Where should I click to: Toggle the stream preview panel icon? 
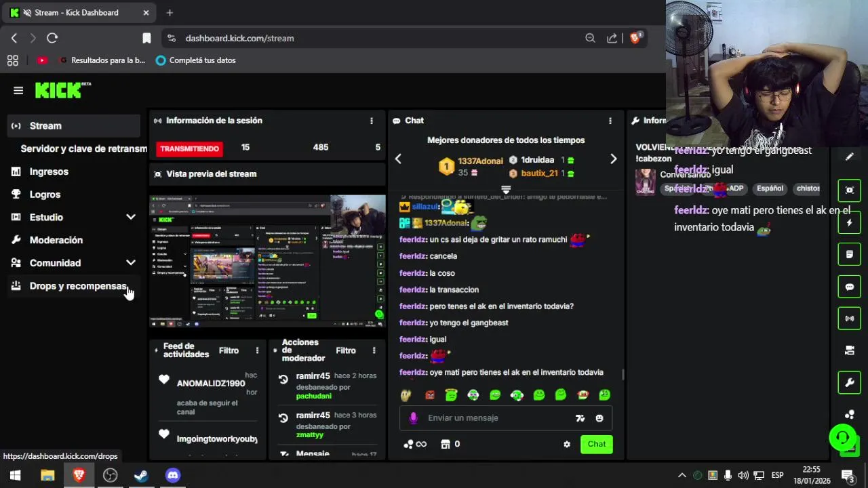(x=849, y=190)
